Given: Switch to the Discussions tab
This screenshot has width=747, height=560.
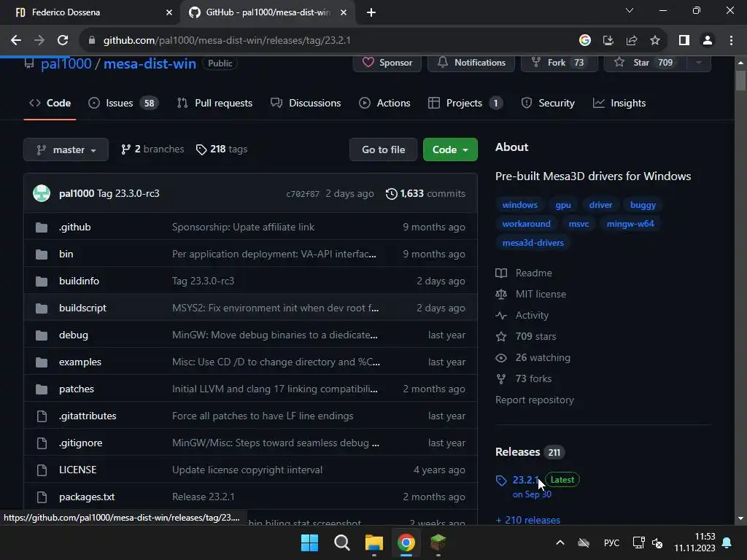Looking at the screenshot, I should click(306, 103).
